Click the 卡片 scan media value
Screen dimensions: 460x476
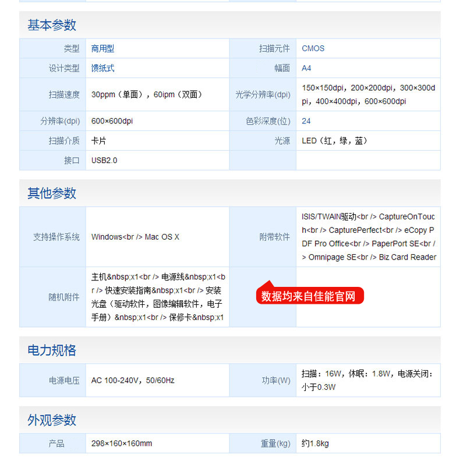point(98,141)
